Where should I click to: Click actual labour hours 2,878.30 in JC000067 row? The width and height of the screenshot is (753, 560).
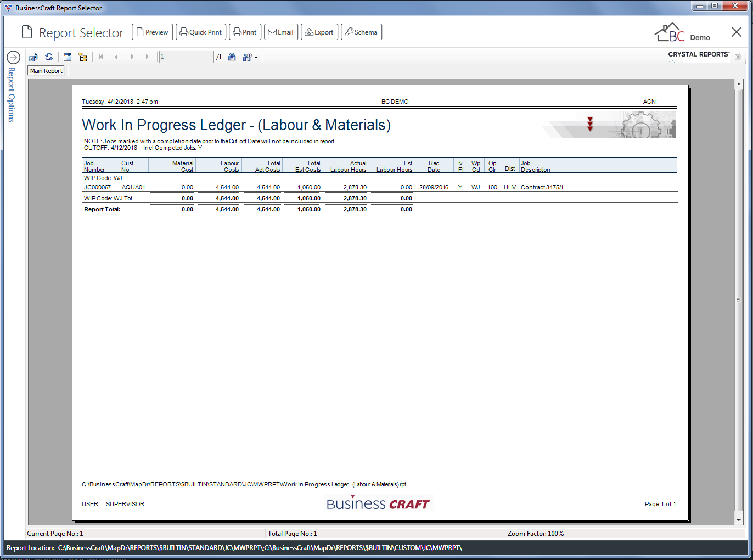pyautogui.click(x=355, y=187)
